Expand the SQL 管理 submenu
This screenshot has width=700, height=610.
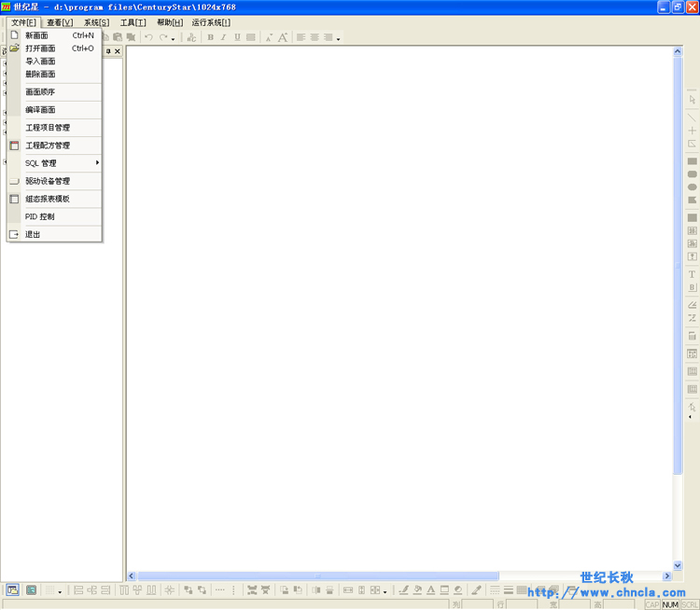(x=54, y=163)
